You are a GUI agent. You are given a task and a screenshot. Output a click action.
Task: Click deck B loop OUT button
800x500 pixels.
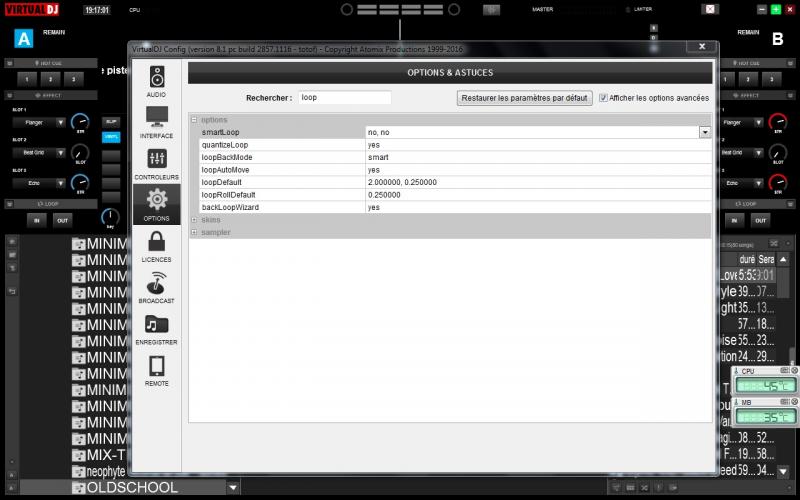click(x=760, y=220)
